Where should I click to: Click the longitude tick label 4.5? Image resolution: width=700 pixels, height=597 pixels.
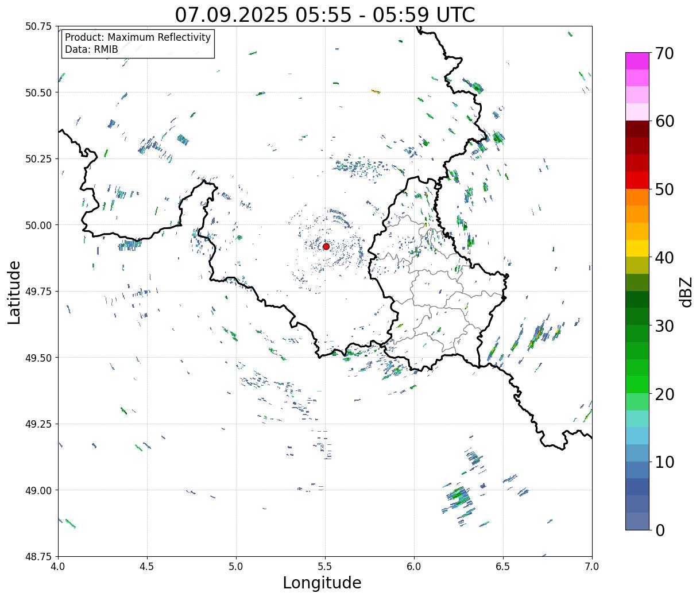(x=147, y=567)
